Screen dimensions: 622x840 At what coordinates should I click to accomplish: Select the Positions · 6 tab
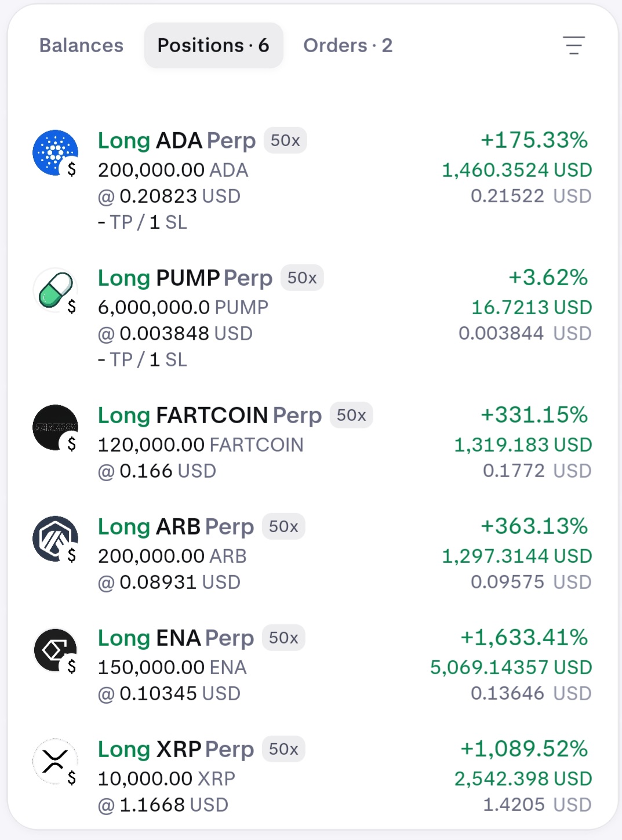tap(213, 45)
